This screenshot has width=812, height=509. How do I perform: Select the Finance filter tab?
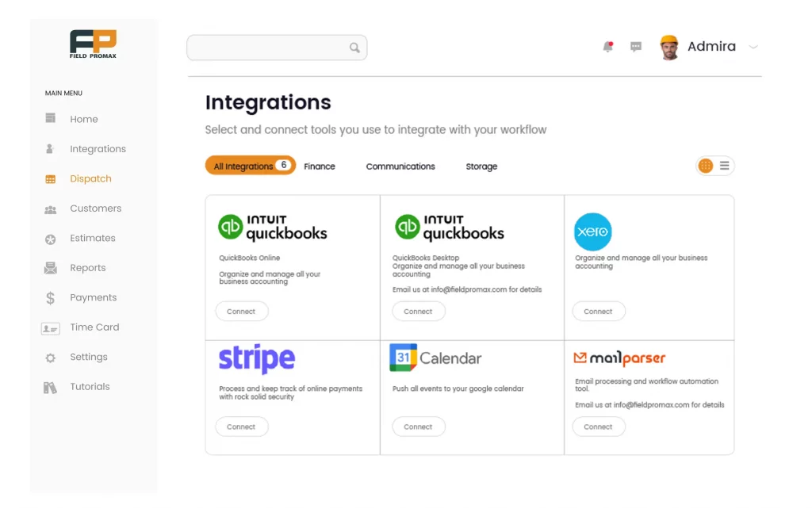pos(320,166)
